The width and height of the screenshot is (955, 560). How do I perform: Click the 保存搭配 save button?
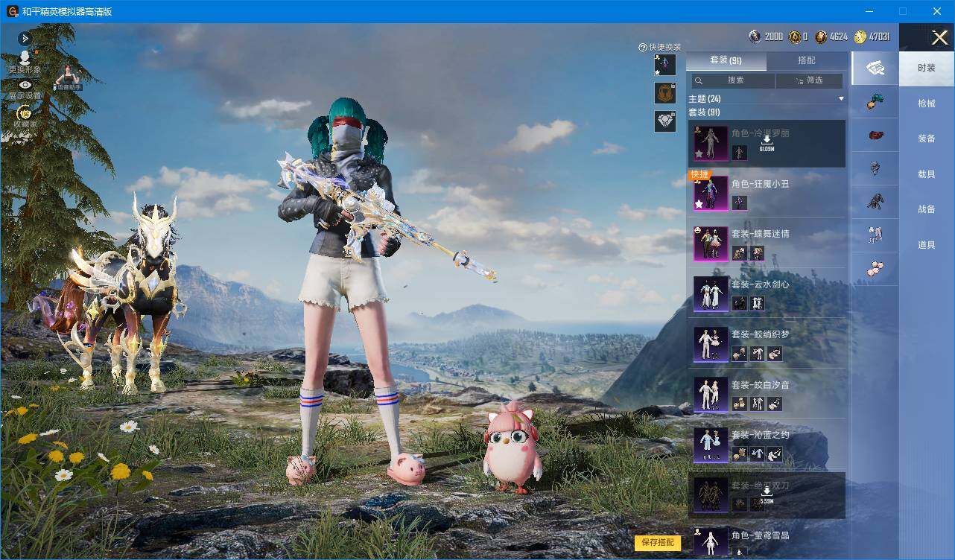click(658, 542)
